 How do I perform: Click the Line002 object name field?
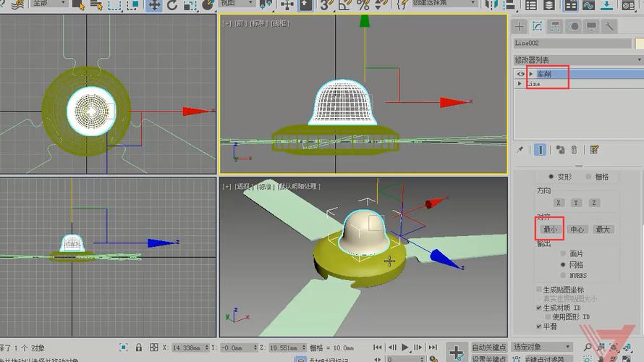point(572,43)
